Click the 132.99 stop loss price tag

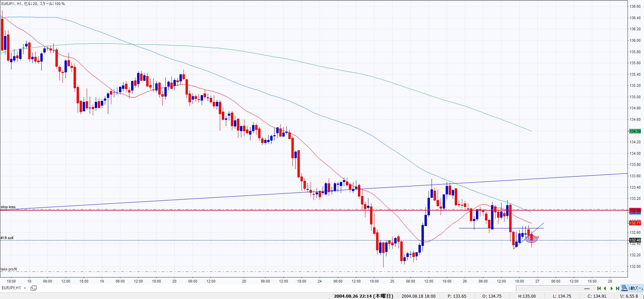point(635,211)
